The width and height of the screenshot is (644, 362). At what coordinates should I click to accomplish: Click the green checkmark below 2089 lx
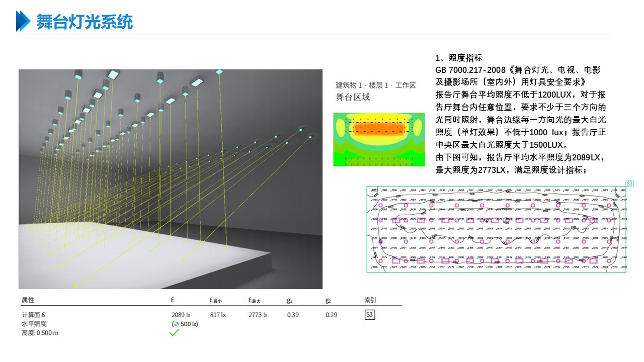174,332
